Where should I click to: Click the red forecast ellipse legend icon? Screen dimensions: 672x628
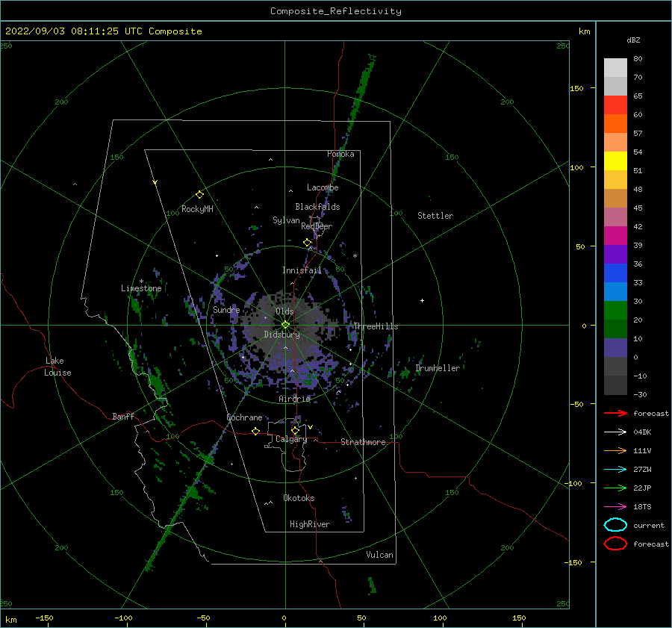coord(615,544)
